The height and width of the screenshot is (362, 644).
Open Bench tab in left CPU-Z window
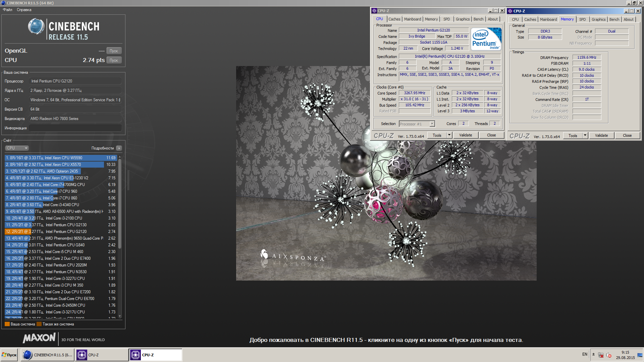coord(478,19)
